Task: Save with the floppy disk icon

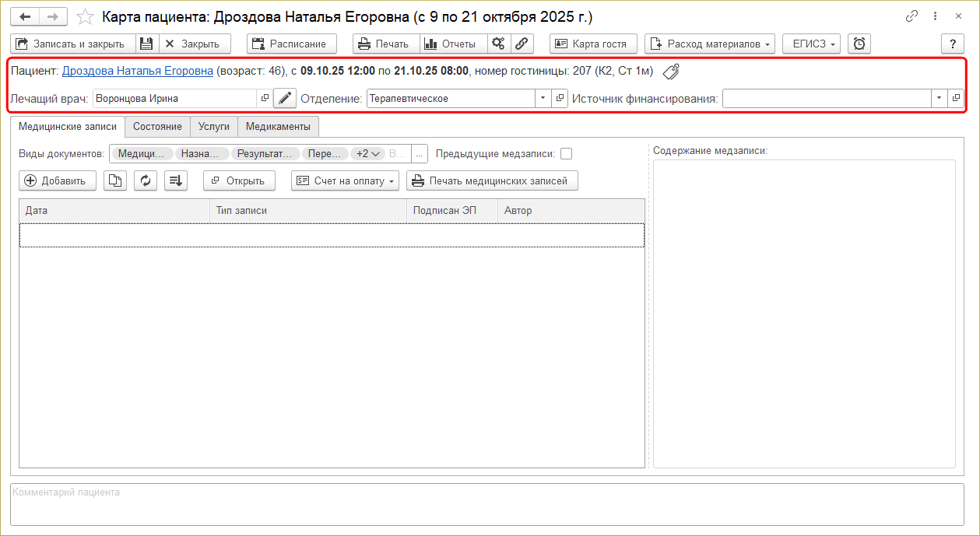Action: pyautogui.click(x=147, y=44)
